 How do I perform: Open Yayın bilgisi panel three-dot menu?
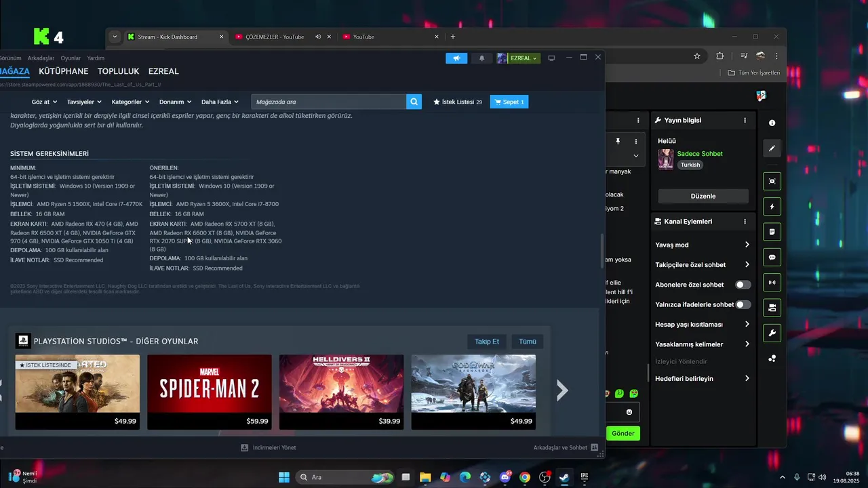pyautogui.click(x=745, y=120)
